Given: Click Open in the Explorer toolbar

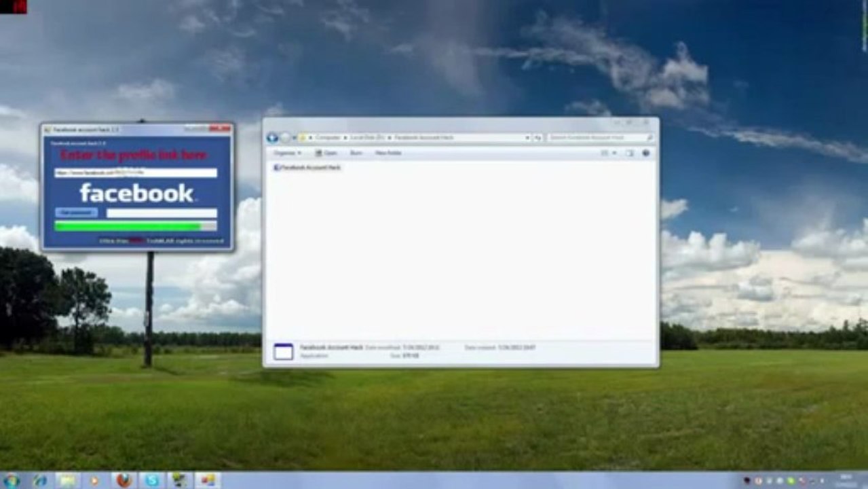Looking at the screenshot, I should tap(326, 153).
